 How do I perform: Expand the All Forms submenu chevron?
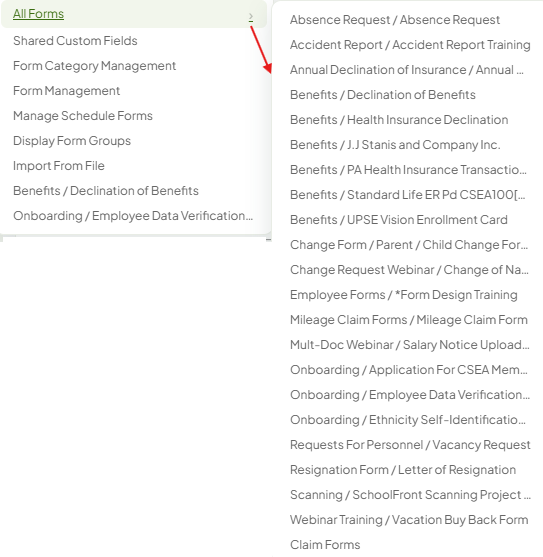point(251,16)
